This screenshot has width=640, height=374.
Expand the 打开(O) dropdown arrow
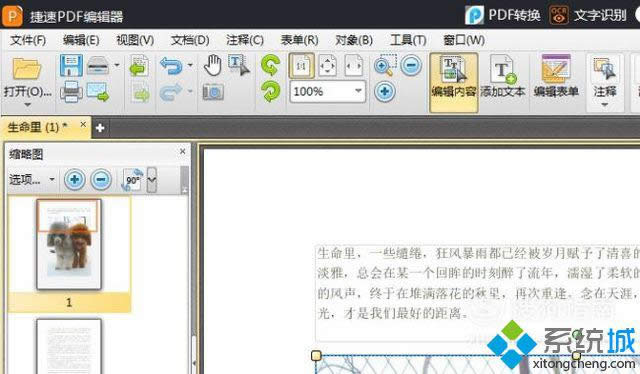[x=27, y=105]
